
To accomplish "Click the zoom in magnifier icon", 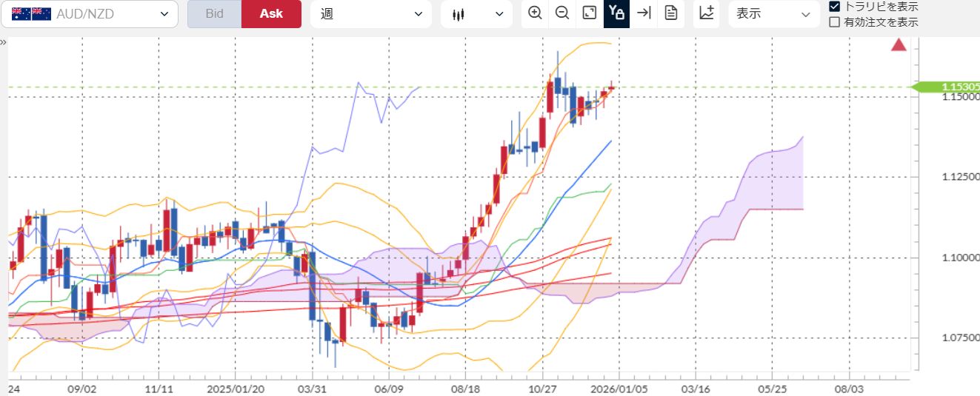I will pyautogui.click(x=535, y=13).
